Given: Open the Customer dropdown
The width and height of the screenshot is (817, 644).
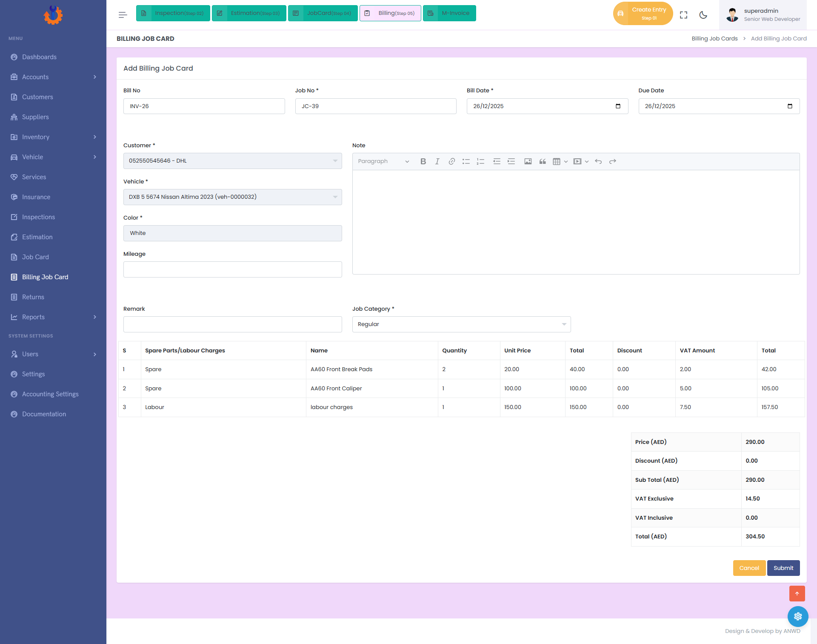Looking at the screenshot, I should [232, 161].
